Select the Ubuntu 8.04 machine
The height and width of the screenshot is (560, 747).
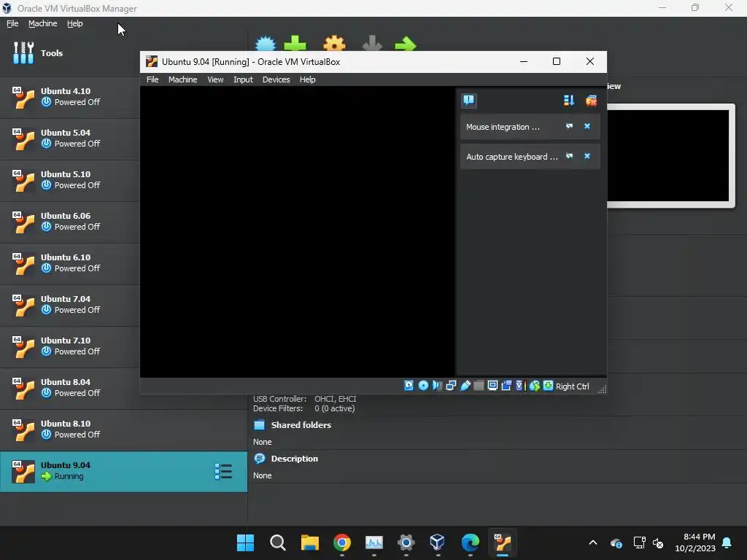pyautogui.click(x=69, y=388)
